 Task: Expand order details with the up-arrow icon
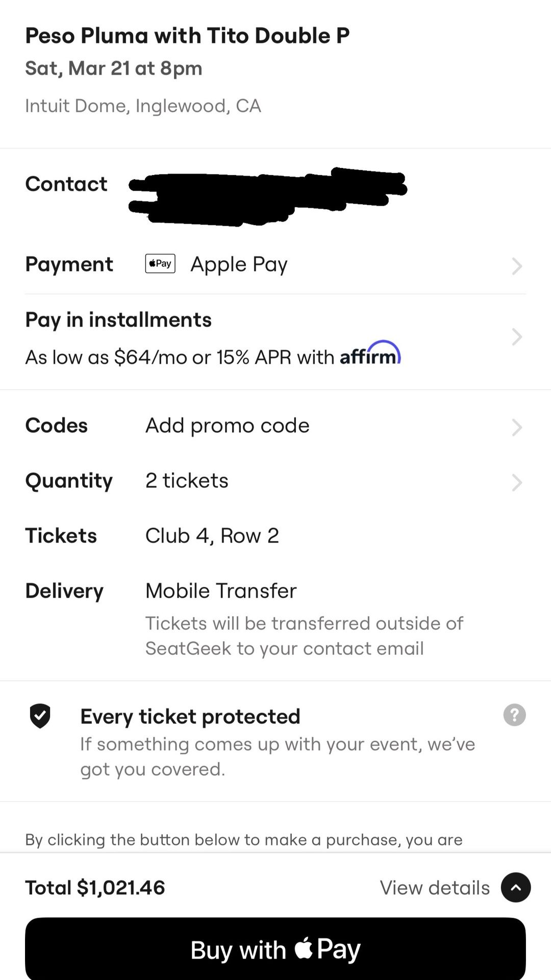click(x=516, y=888)
